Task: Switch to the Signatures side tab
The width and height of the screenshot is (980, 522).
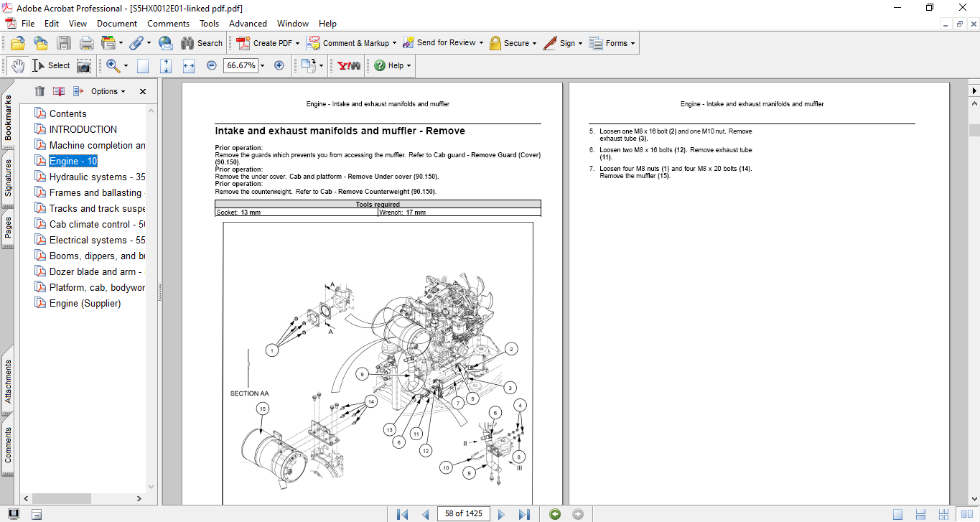Action: [8, 178]
